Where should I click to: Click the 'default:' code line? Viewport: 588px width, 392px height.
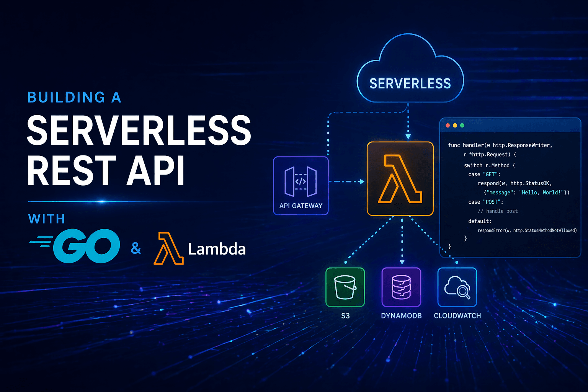(x=480, y=221)
